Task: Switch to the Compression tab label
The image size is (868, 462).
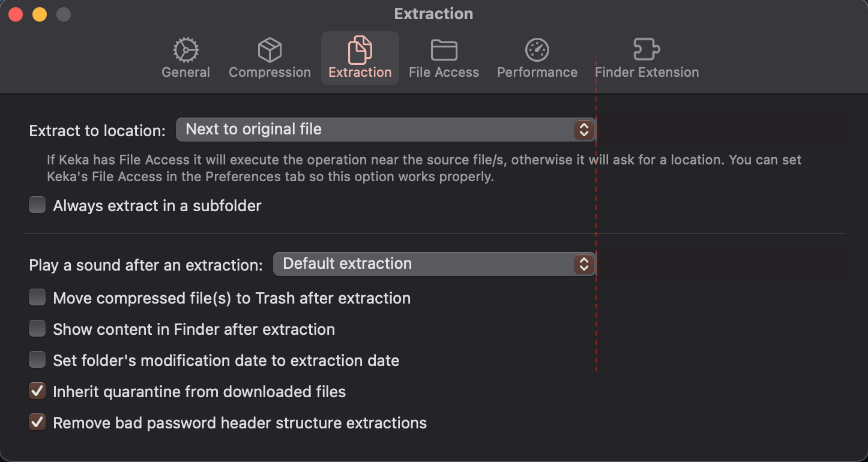Action: pos(270,72)
